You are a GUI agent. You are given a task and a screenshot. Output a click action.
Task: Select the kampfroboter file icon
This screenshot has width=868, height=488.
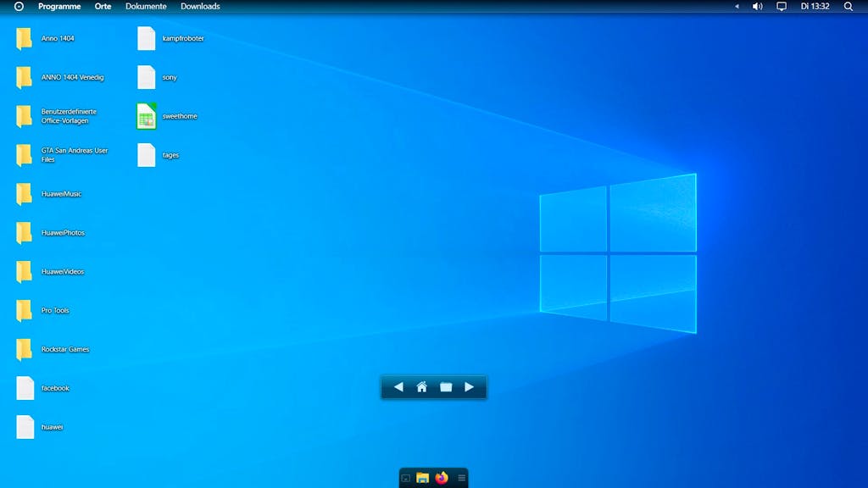pos(146,39)
